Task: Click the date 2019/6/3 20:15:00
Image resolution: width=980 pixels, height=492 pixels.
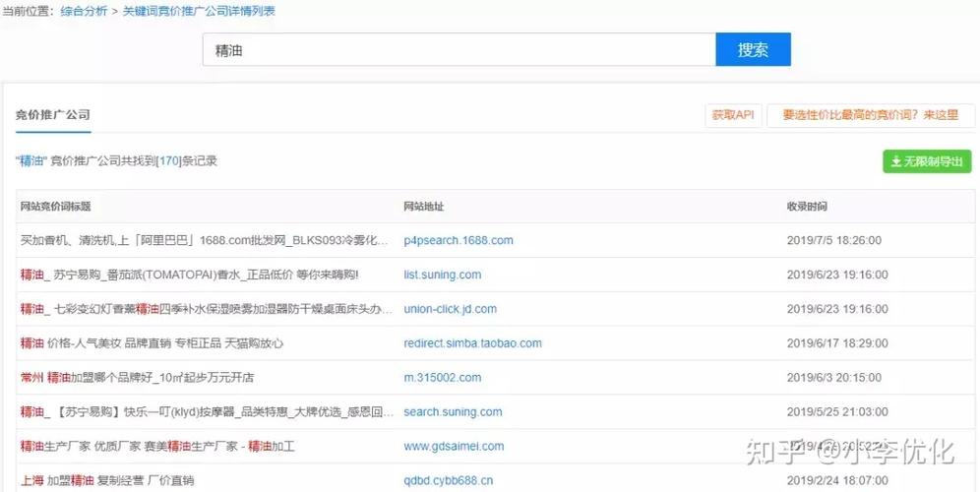Action: [833, 378]
